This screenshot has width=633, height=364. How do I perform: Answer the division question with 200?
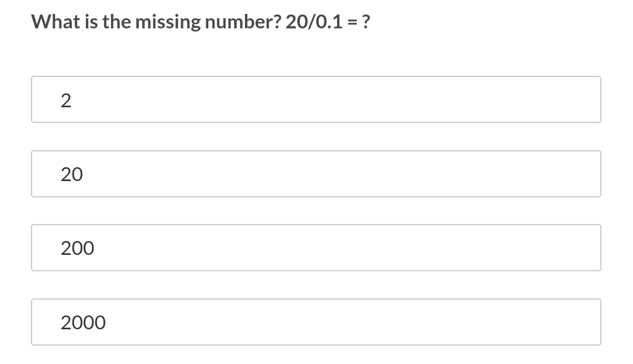316,248
